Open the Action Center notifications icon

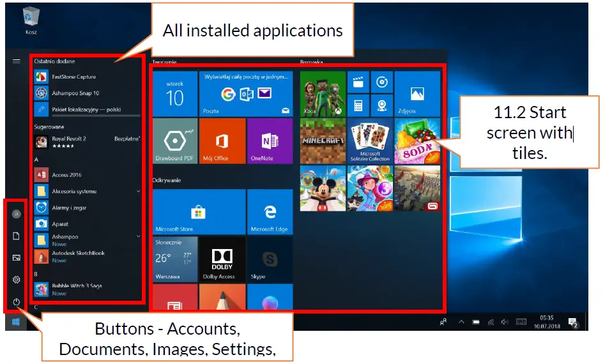click(573, 322)
